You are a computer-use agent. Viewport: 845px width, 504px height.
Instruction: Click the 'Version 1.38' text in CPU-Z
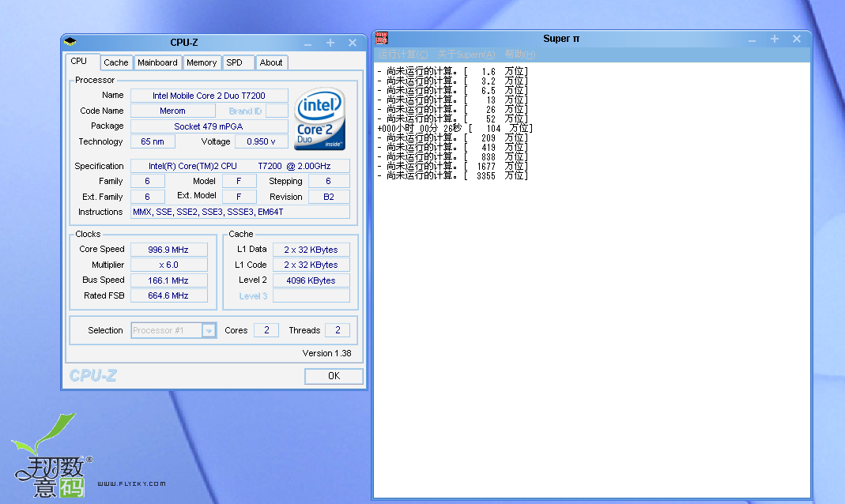pyautogui.click(x=326, y=353)
